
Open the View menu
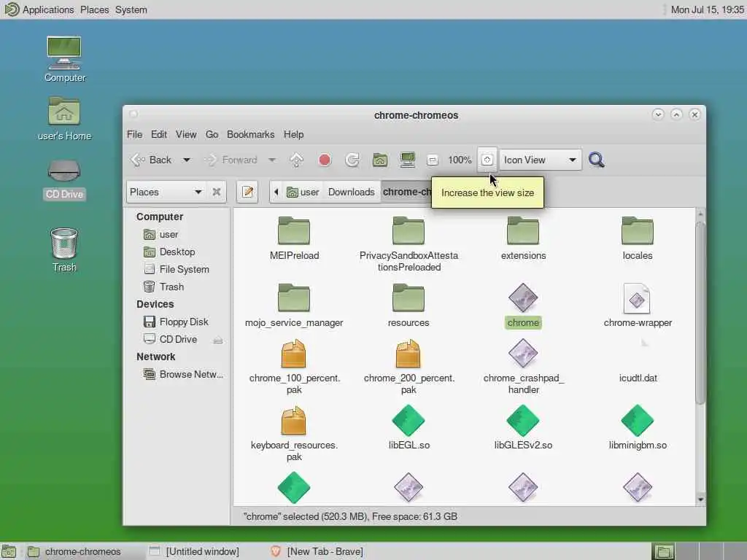click(x=186, y=134)
